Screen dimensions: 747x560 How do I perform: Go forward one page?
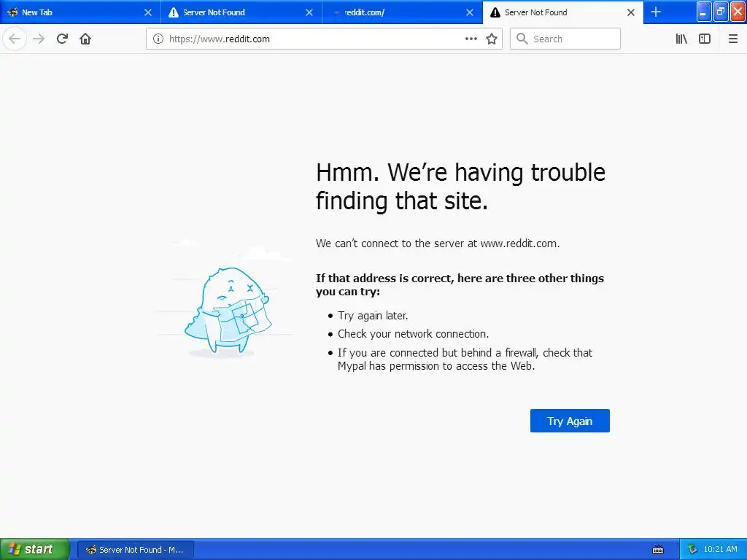(x=39, y=39)
